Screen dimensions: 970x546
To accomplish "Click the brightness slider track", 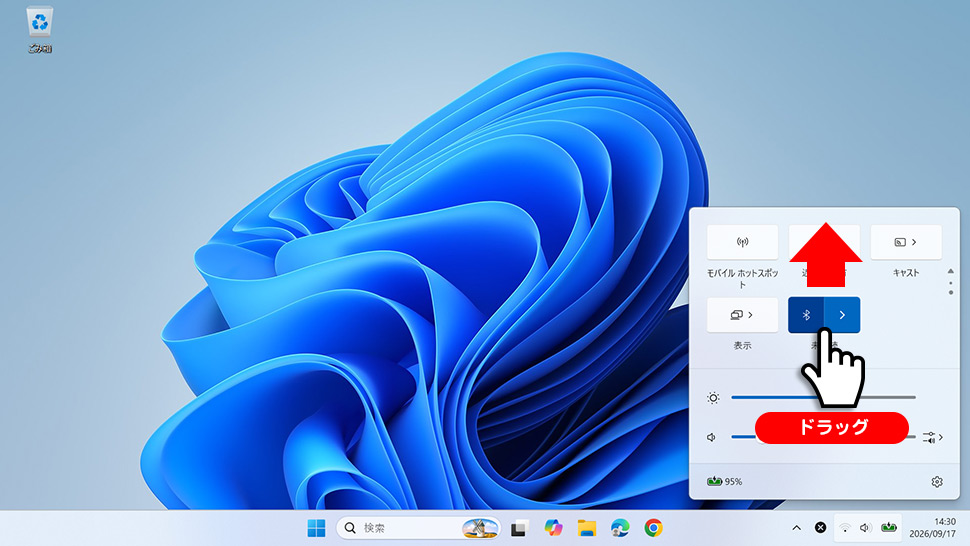I will pyautogui.click(x=823, y=397).
